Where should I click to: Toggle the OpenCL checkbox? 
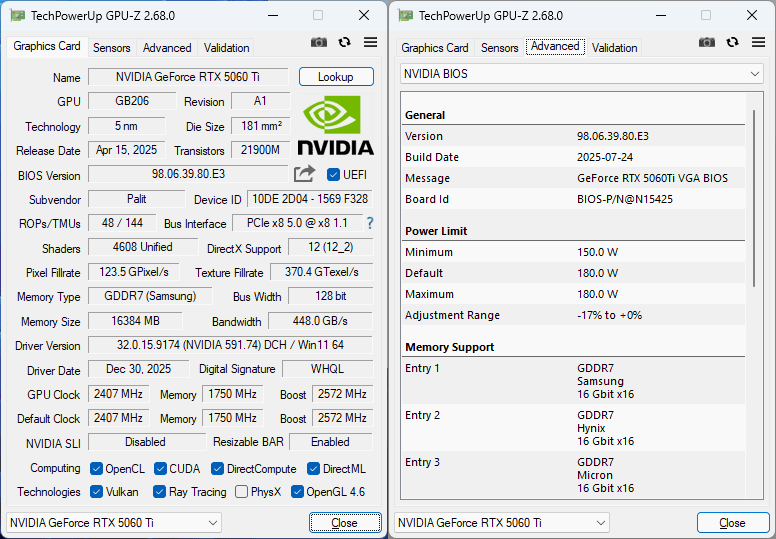coord(97,469)
